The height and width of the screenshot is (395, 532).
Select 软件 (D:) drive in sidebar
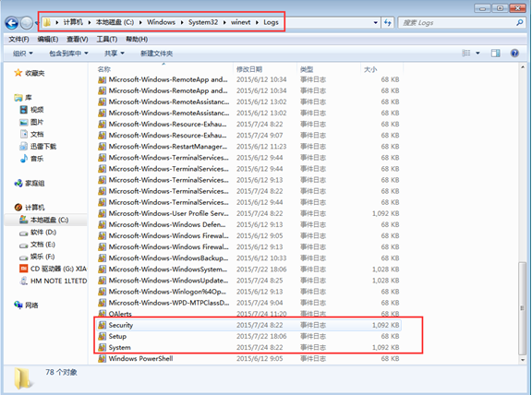tap(38, 233)
